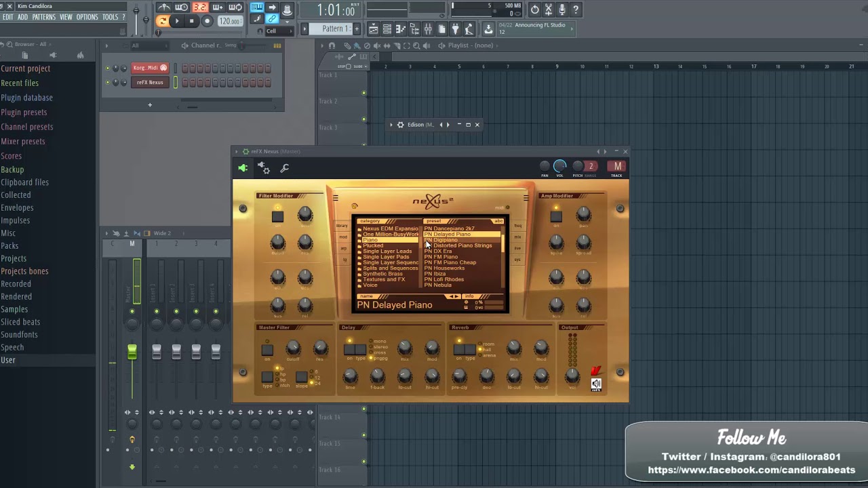The width and height of the screenshot is (868, 488).
Task: Click the save download icon beside news panel
Action: 488,28
